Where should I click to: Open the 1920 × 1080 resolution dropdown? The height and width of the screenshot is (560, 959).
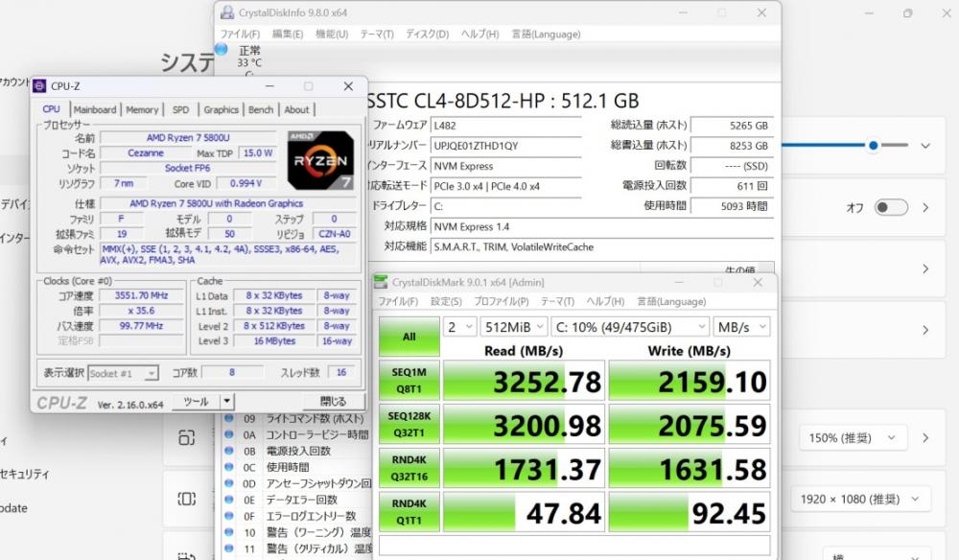tap(860, 499)
